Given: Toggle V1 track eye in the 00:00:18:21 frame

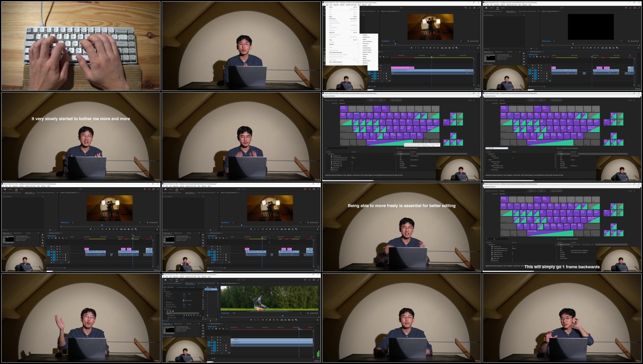Looking at the screenshot, I should (60, 252).
